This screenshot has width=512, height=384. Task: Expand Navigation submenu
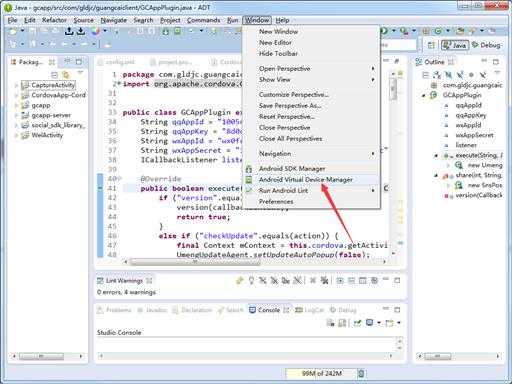pos(310,154)
